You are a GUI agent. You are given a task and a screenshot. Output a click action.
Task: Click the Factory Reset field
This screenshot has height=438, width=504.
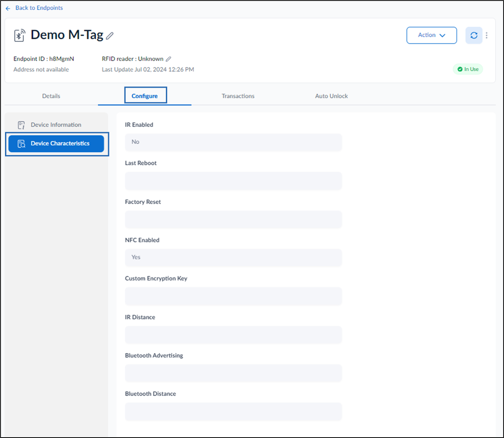(233, 219)
